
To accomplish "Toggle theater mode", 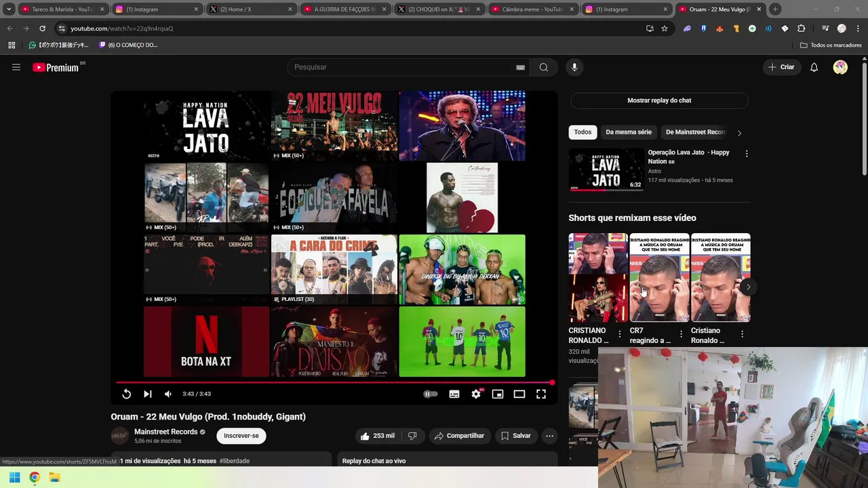I will pos(519,394).
